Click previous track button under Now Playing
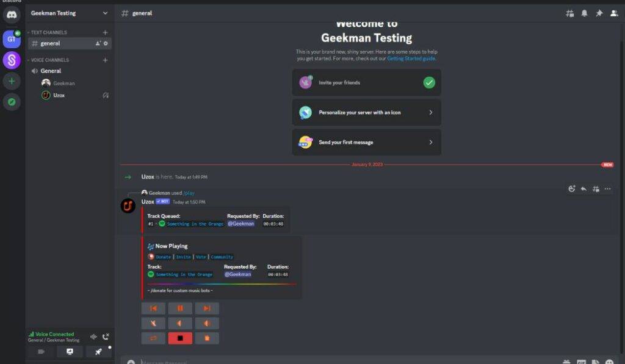This screenshot has height=364, width=625. coord(153,309)
